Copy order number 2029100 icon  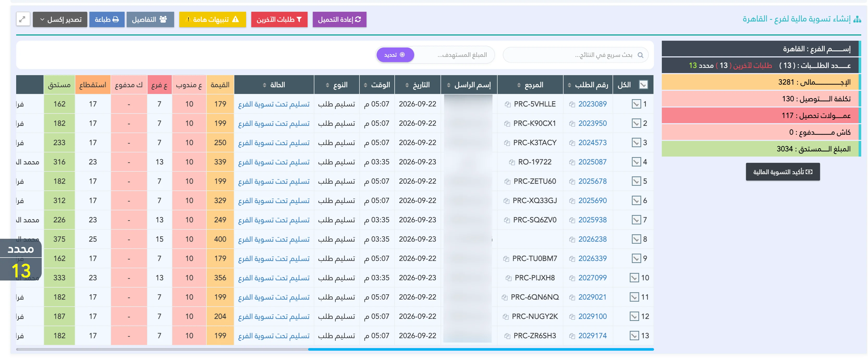(572, 317)
